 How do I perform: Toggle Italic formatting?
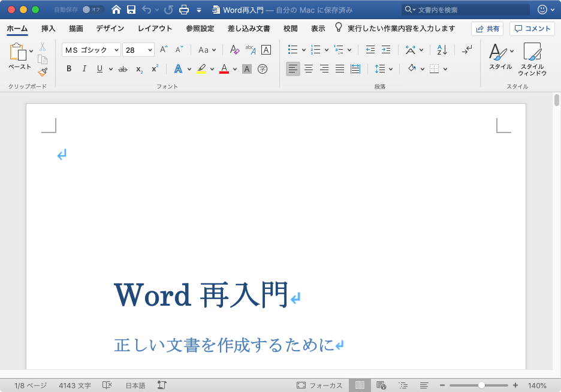pyautogui.click(x=85, y=69)
